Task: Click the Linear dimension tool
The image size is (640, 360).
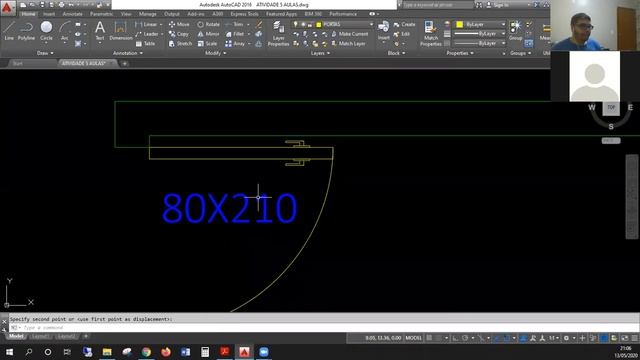Action: (x=146, y=24)
